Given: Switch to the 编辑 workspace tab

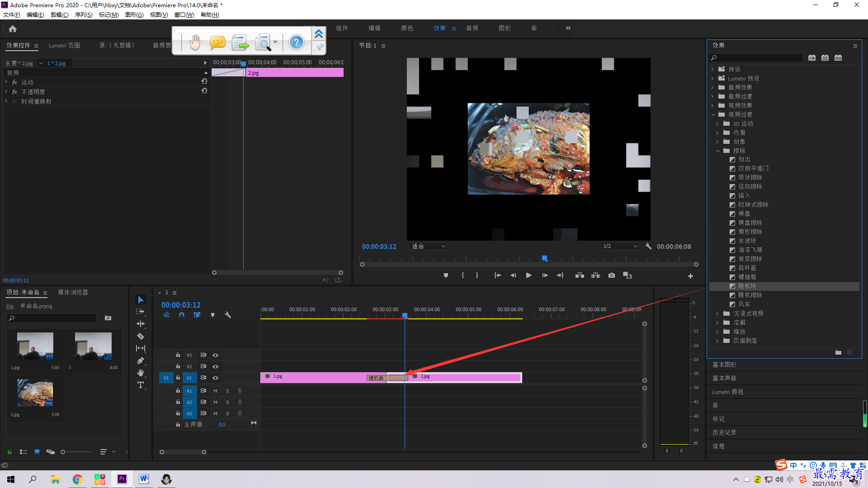Looking at the screenshot, I should click(374, 28).
